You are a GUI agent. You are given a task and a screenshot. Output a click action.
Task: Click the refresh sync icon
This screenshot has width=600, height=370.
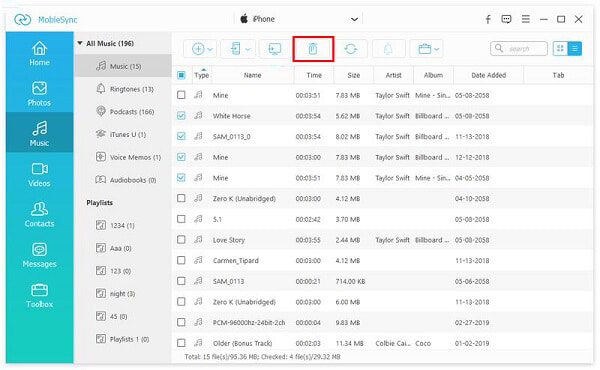[x=350, y=49]
